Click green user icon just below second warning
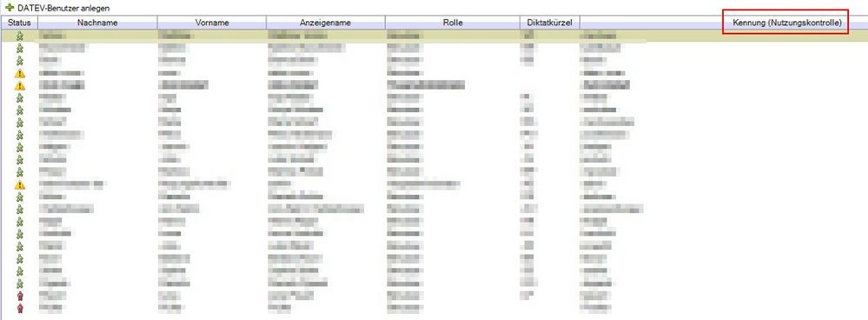The image size is (868, 320). (20, 98)
